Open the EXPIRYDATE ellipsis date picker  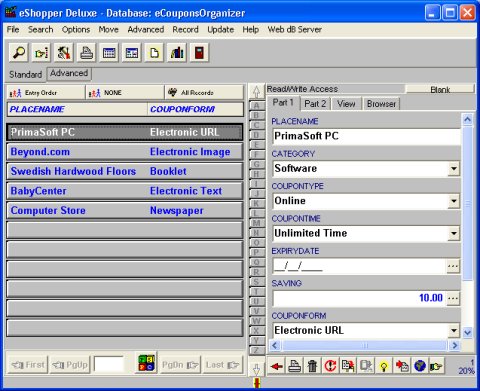tap(453, 266)
